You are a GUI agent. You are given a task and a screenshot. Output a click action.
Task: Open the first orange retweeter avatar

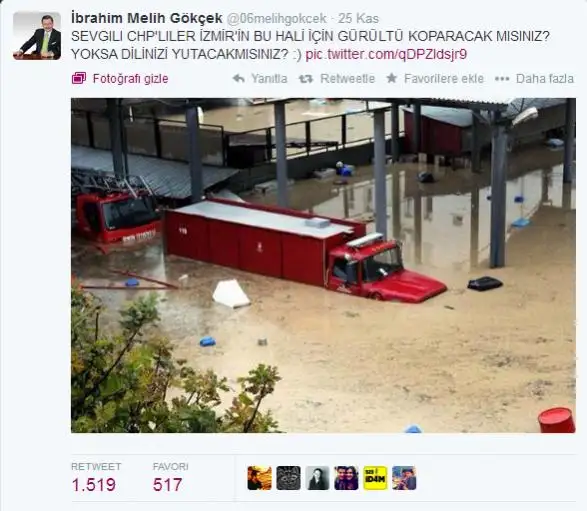[x=259, y=478]
